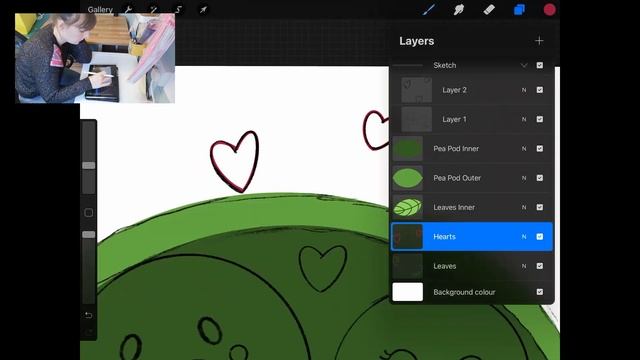Select the "Hearts" layer label
The width and height of the screenshot is (640, 360).
(444, 237)
